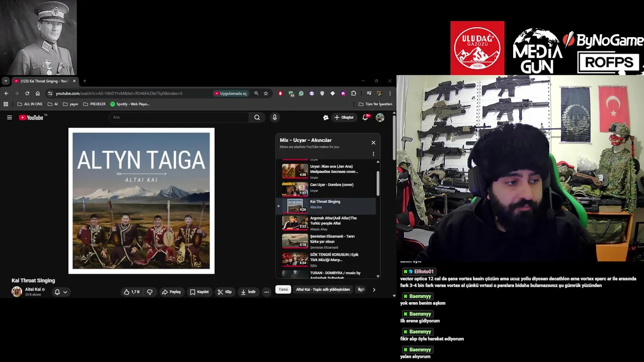Open the PROJELER bookmarks folder
This screenshot has width=644, height=362.
95,104
